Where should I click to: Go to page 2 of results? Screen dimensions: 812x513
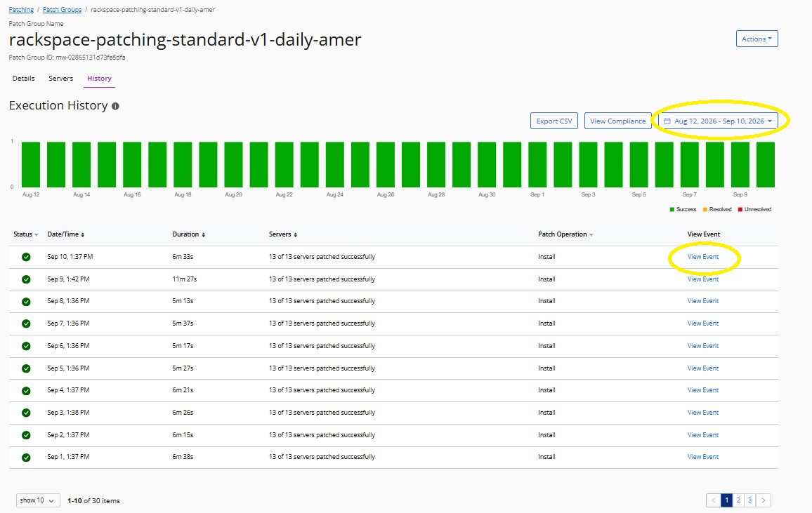click(x=738, y=500)
